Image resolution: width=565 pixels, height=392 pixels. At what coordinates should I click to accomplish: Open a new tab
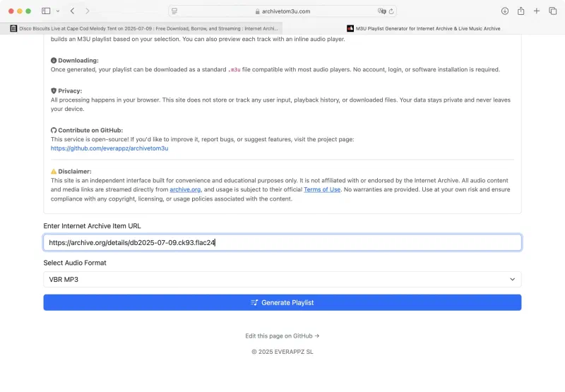pos(537,11)
